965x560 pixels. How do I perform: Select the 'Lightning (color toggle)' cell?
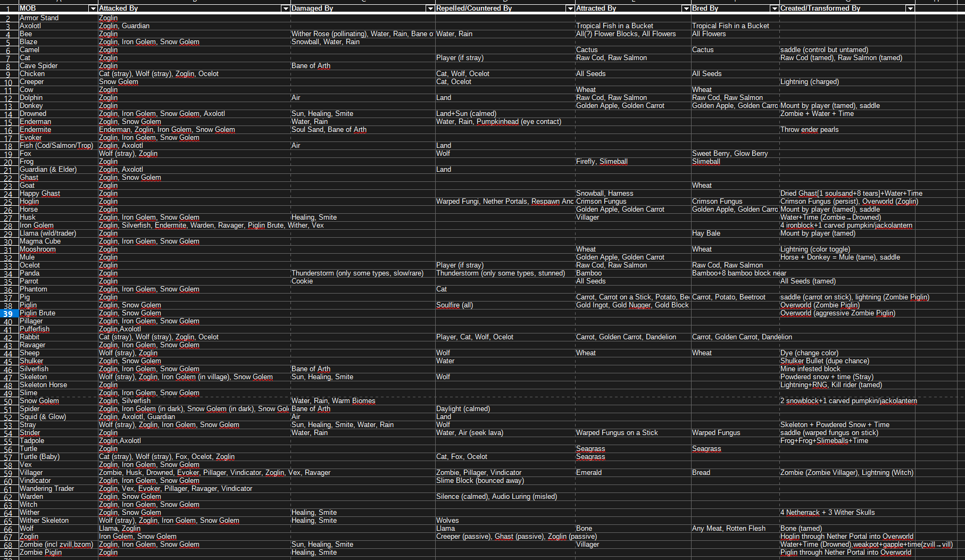pos(847,249)
